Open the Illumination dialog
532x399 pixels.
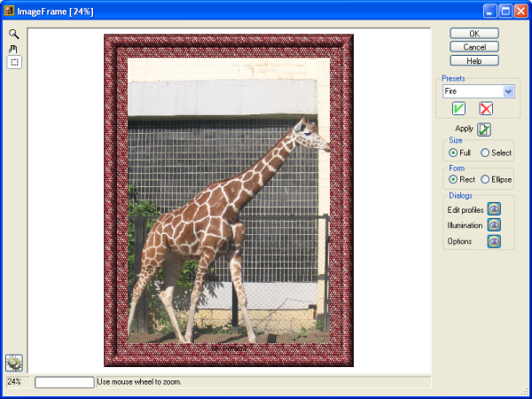pos(495,225)
